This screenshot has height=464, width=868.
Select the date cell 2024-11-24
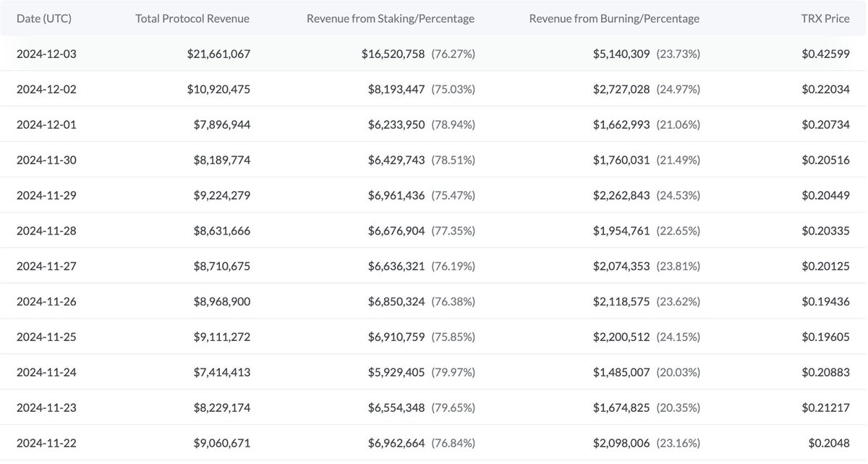point(46,373)
